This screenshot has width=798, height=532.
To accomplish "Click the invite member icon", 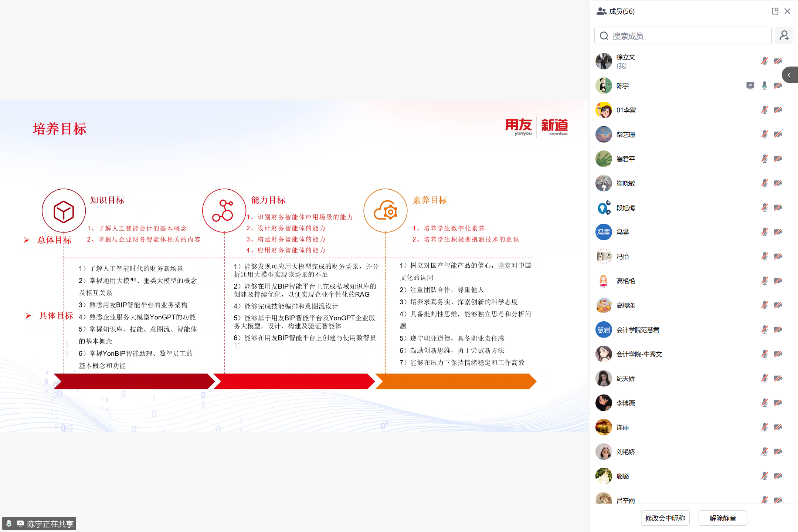I will [784, 36].
